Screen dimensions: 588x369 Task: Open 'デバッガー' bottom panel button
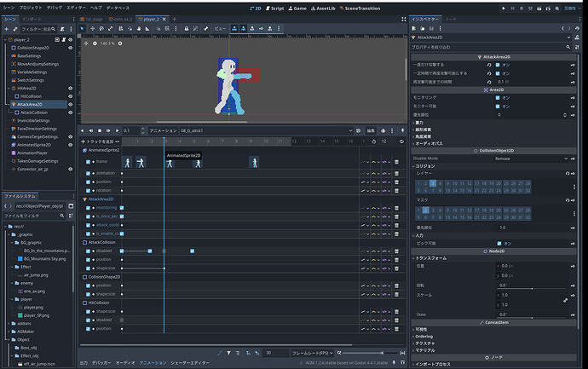tap(101, 363)
